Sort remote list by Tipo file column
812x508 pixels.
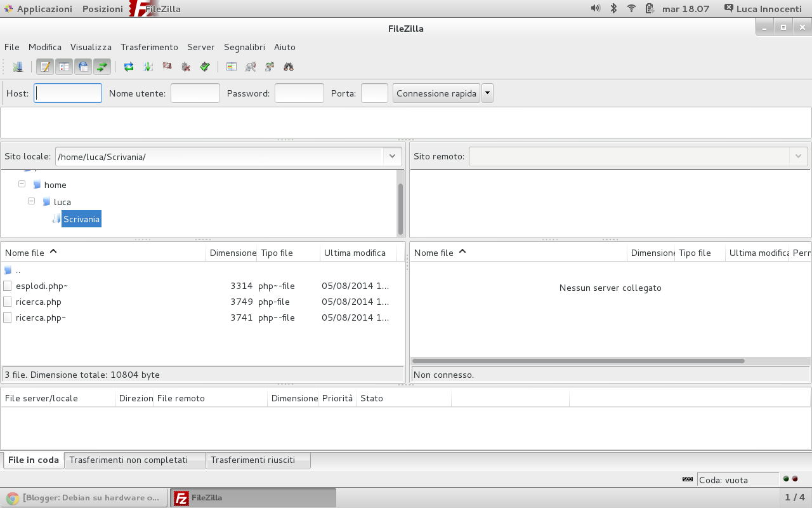point(700,253)
